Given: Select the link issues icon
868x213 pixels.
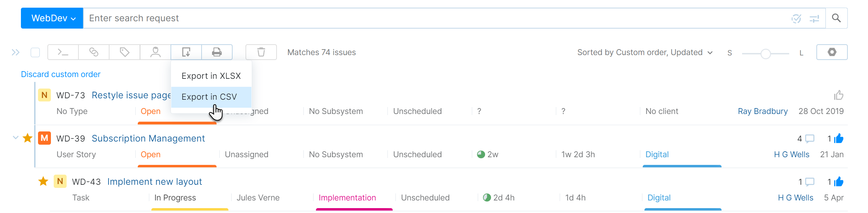Looking at the screenshot, I should [93, 52].
